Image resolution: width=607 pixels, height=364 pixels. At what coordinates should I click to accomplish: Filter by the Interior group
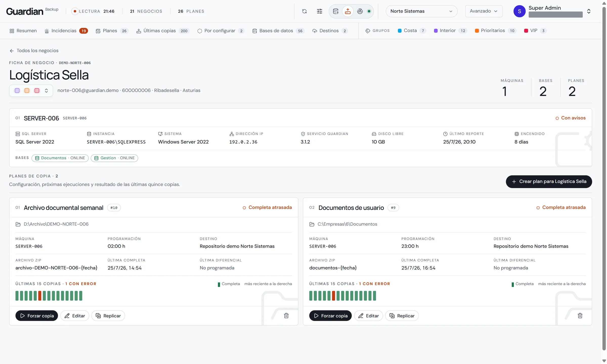point(450,31)
